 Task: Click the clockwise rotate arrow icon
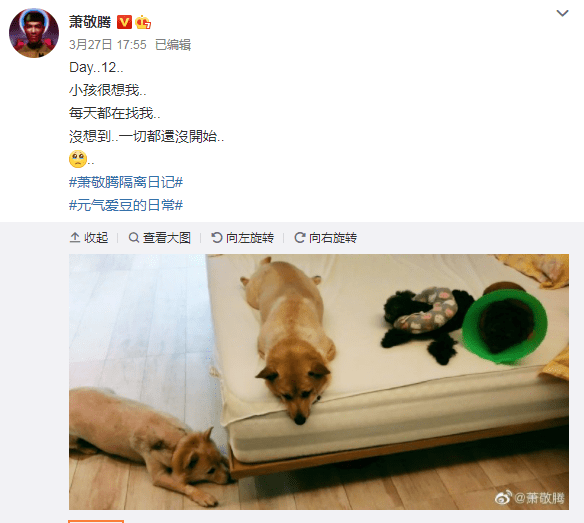(x=300, y=238)
